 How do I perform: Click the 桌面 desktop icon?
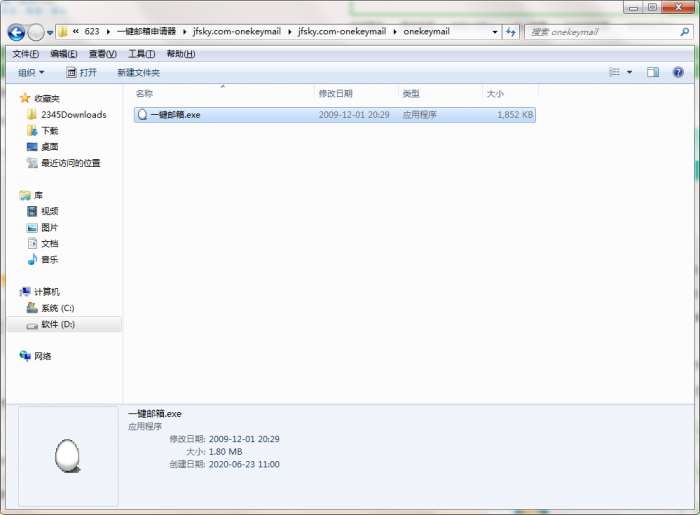tap(32, 146)
